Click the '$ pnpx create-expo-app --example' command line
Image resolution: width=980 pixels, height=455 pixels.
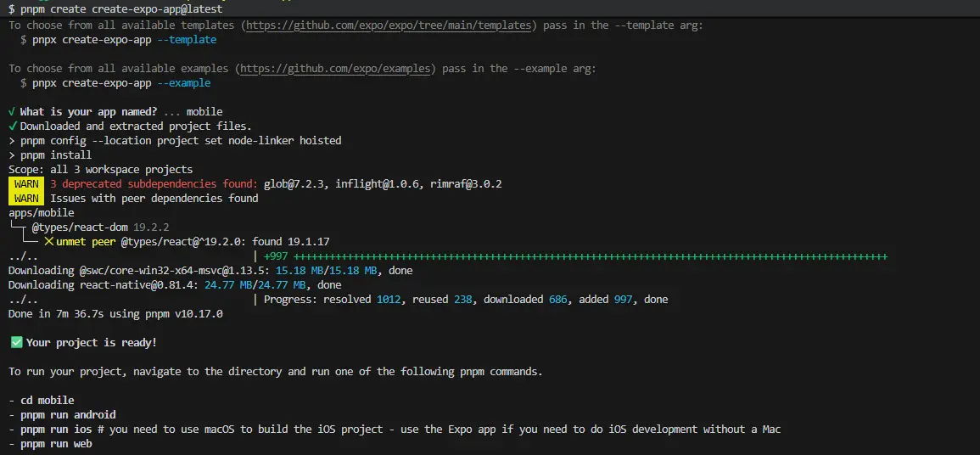(115, 83)
